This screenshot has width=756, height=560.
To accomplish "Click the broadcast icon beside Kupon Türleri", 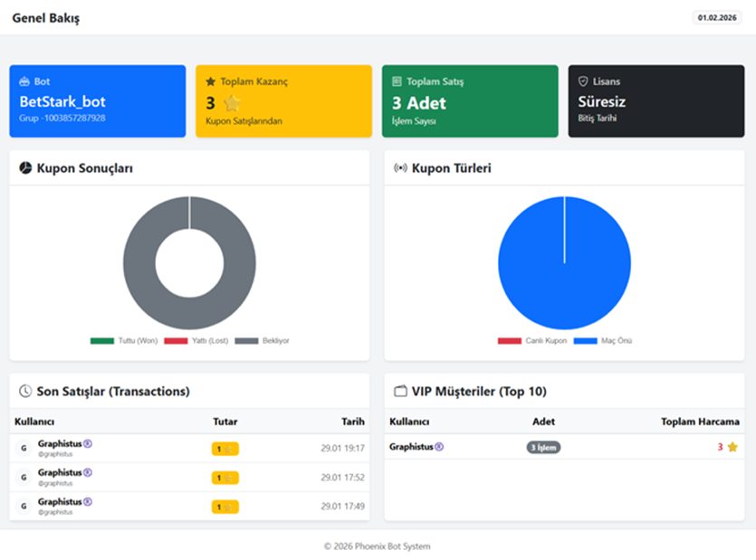I will tap(400, 168).
